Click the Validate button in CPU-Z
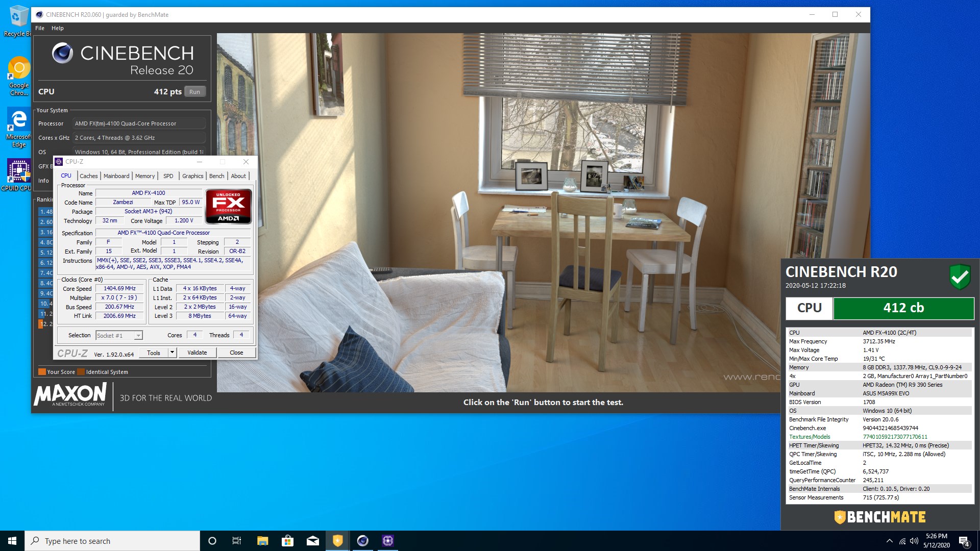The height and width of the screenshot is (551, 980). [197, 353]
